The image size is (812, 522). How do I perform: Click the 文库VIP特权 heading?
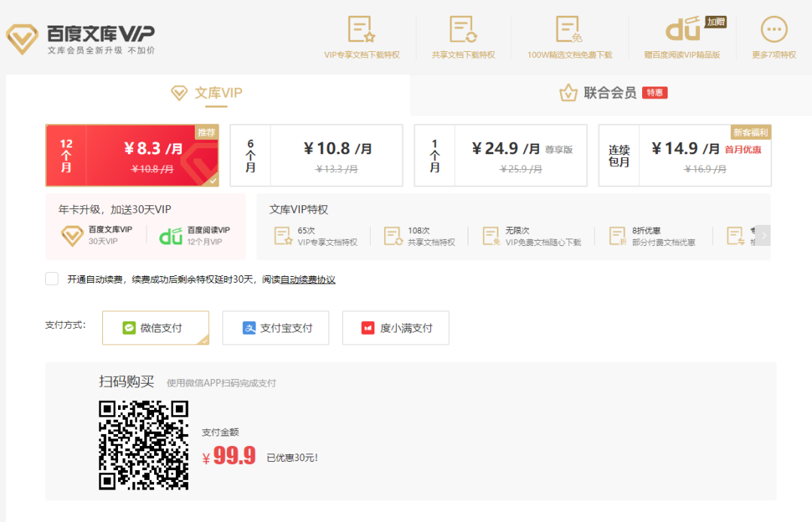click(298, 210)
